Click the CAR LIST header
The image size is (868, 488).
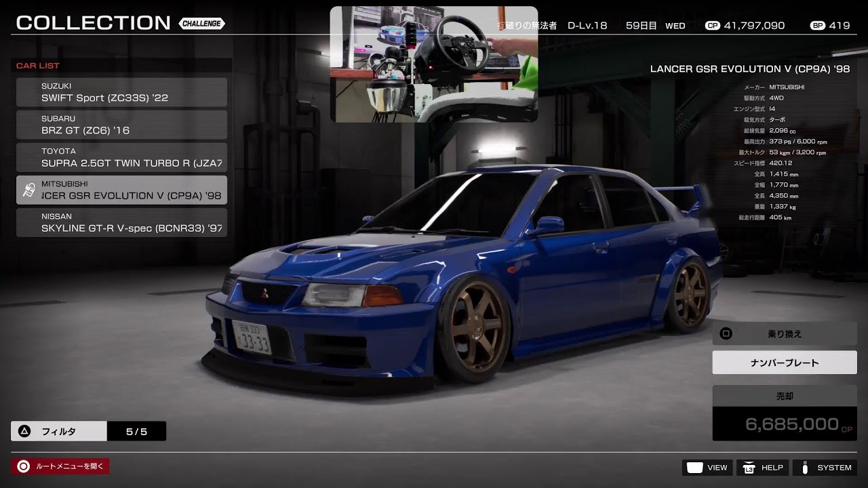click(x=38, y=66)
